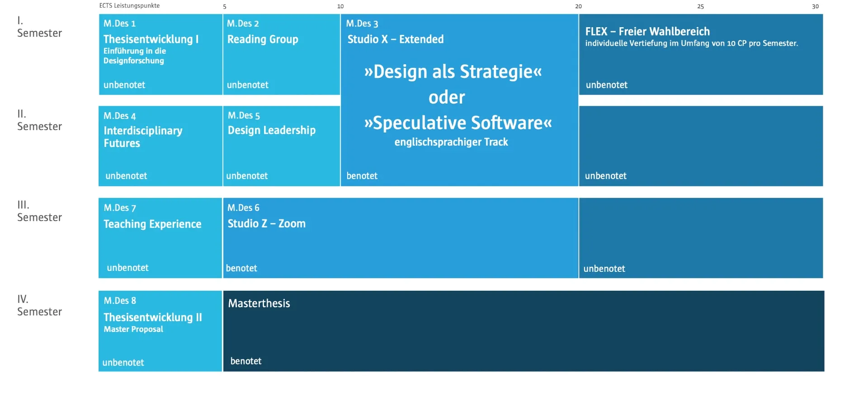Click 'benotet' in the Studio Z – Zoom block
Viewport: 868px width, 417px height.
click(241, 268)
